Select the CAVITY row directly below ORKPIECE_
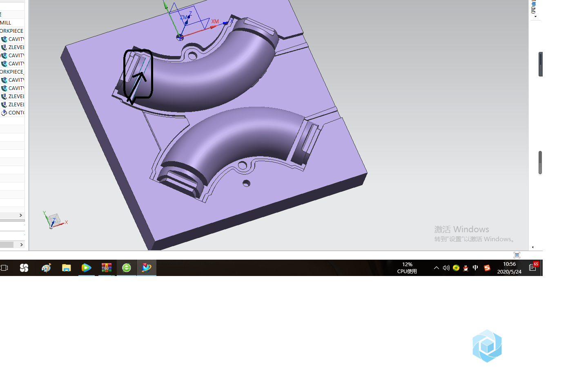Image resolution: width=588 pixels, height=368 pixels. click(x=12, y=80)
